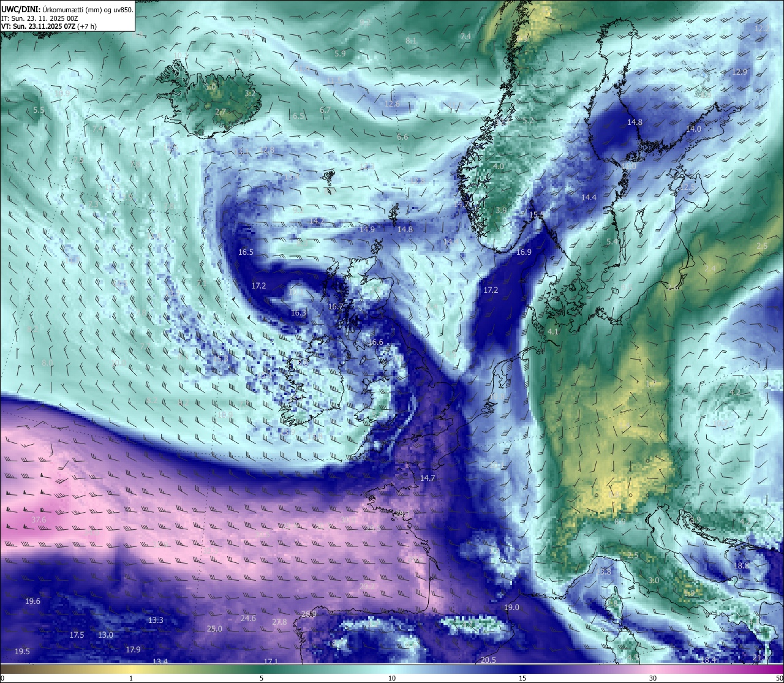Select the 7.4 value label

[x=466, y=37]
